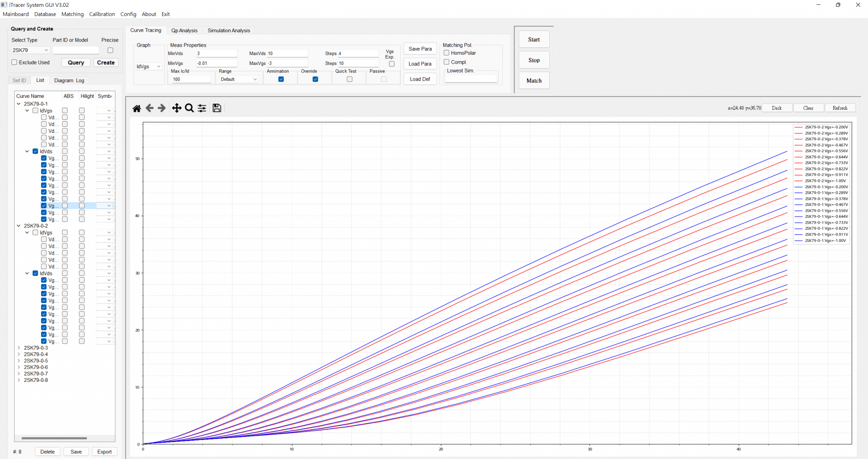Collapse IdVds group under 2SK79-0-1
The height and width of the screenshot is (459, 868).
[x=27, y=151]
